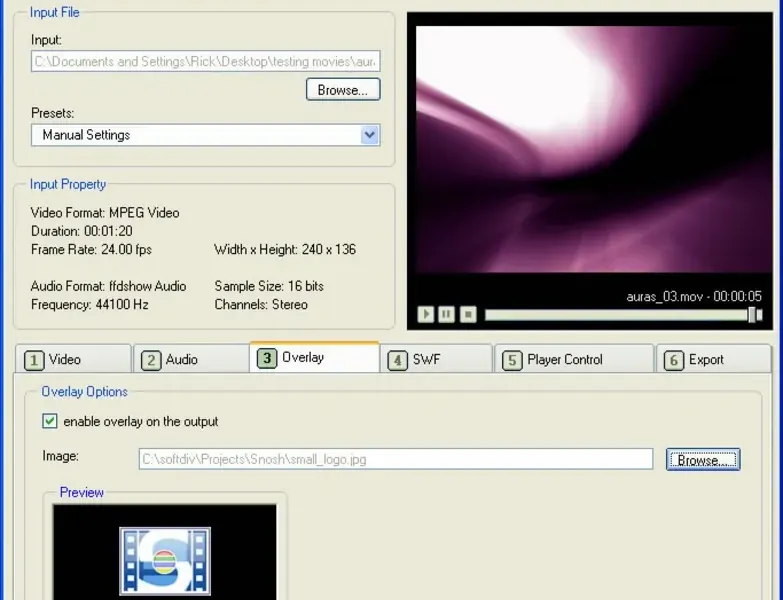The height and width of the screenshot is (600, 783).
Task: Click the 'Video Format: MPEG Video' text
Action: [105, 213]
